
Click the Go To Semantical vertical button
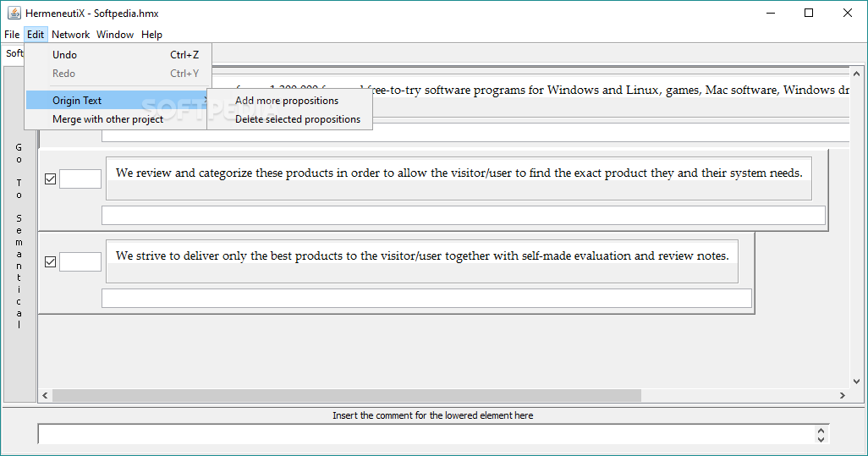19,234
